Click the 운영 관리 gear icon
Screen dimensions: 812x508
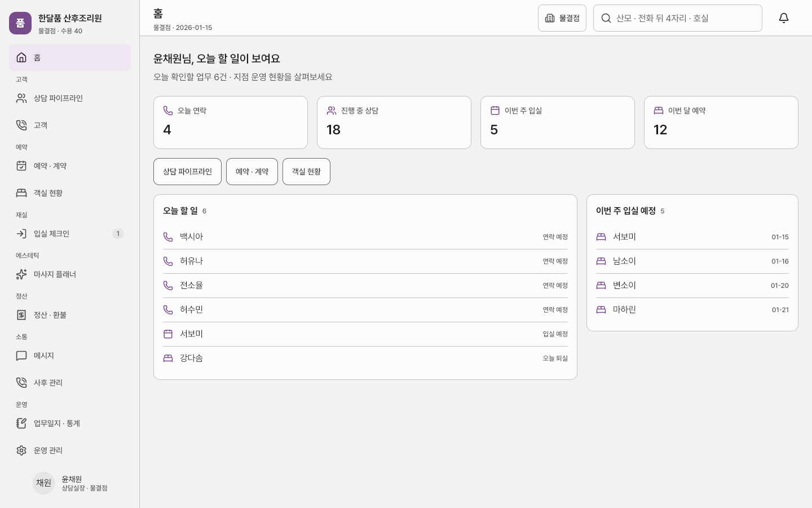pos(21,450)
